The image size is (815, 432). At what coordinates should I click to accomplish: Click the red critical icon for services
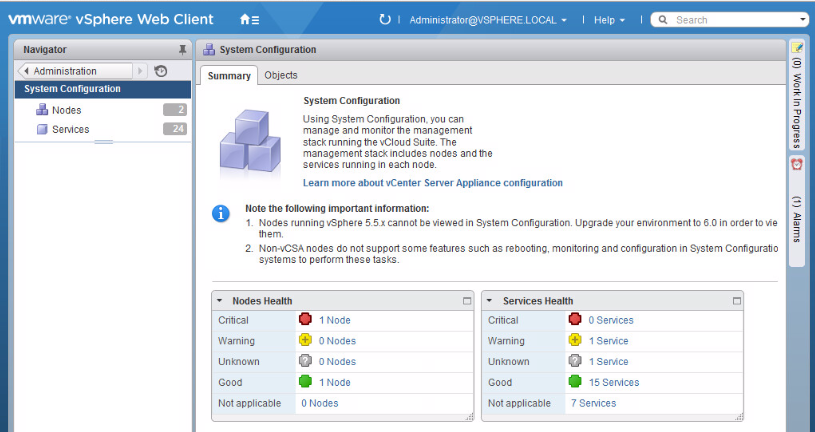(x=575, y=319)
